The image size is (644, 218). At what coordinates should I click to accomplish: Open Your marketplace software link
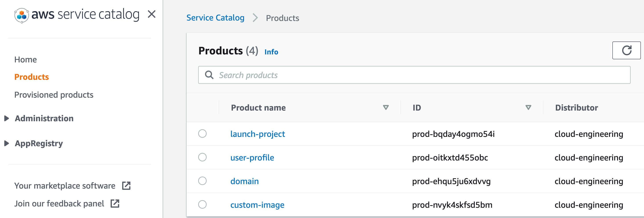coord(65,186)
